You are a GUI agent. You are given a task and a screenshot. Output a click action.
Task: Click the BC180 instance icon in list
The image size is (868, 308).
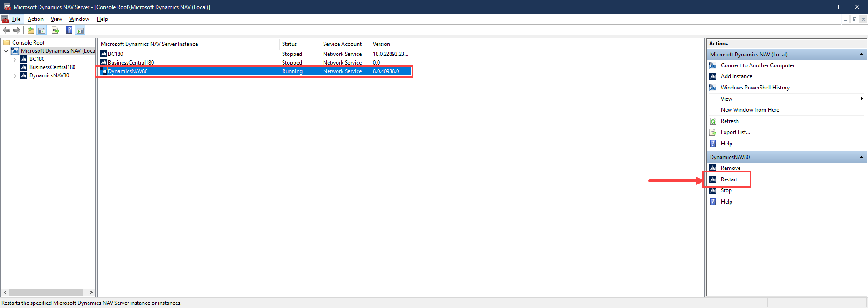[103, 54]
